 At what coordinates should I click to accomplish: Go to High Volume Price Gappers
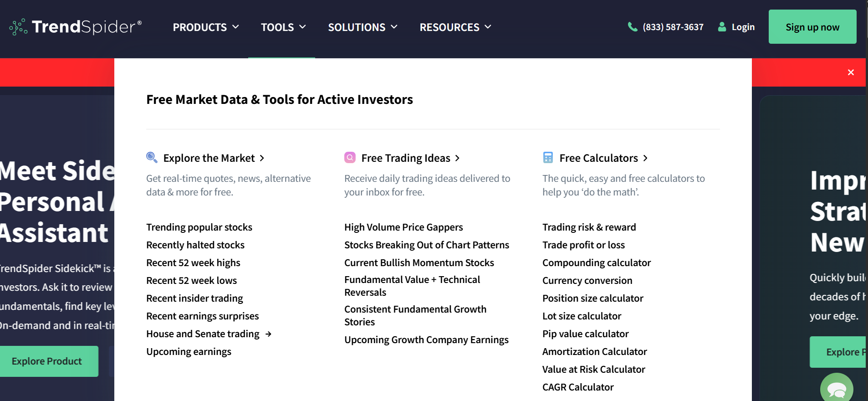[403, 227]
